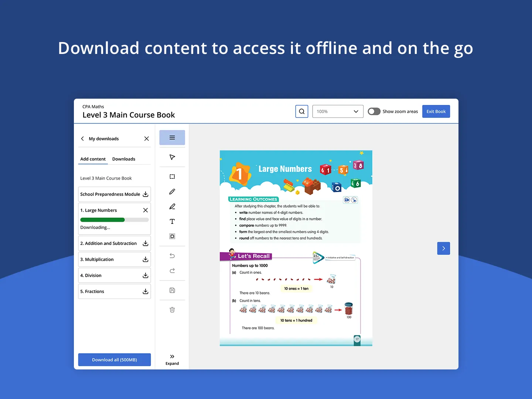
Task: Select the Text tool
Action: pyautogui.click(x=172, y=222)
